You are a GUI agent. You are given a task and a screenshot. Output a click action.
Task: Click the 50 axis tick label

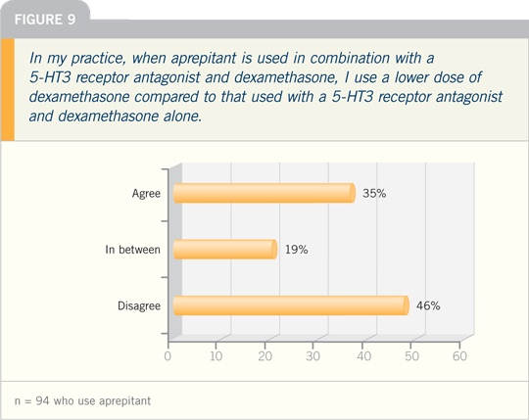click(x=411, y=356)
